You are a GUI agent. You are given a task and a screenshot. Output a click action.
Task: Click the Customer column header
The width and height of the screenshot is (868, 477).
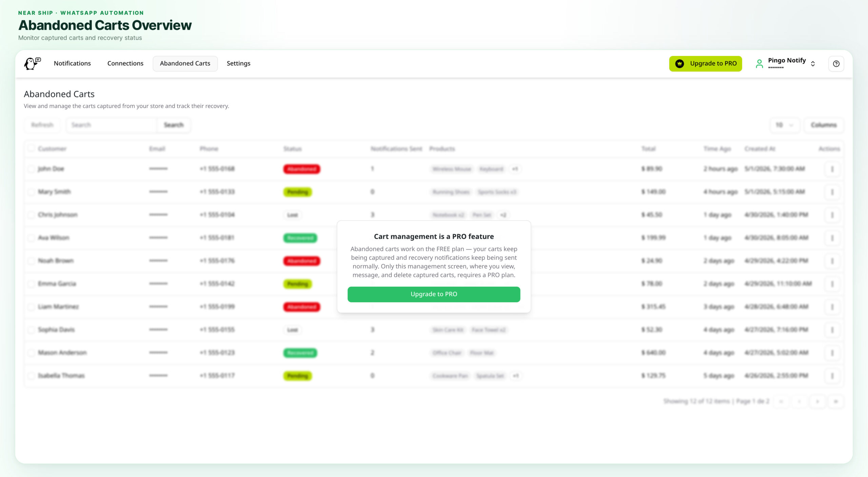[x=52, y=149]
